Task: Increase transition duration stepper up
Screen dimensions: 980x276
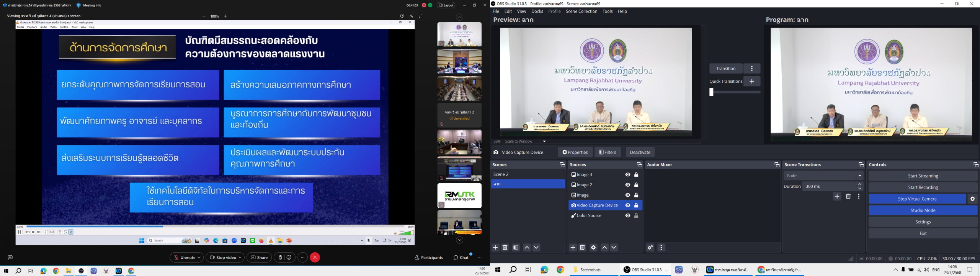Action: pos(860,184)
